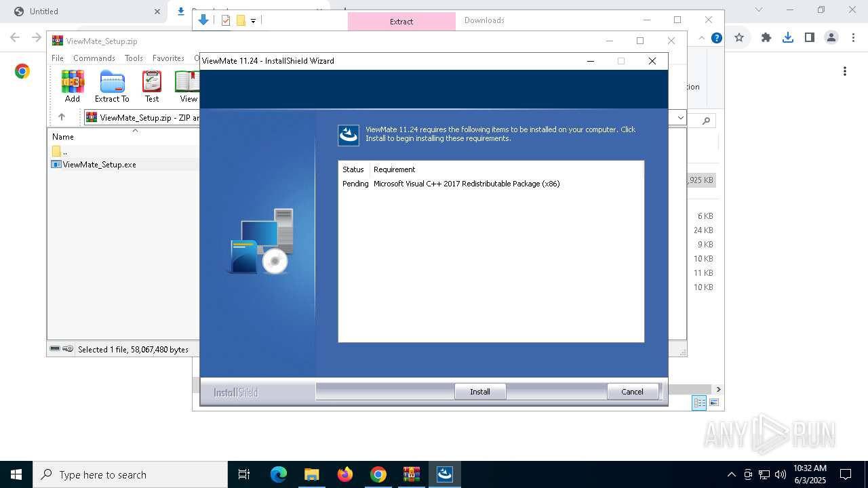Switch to the Extract tab in Explorer
Image resolution: width=868 pixels, height=488 pixels.
401,22
